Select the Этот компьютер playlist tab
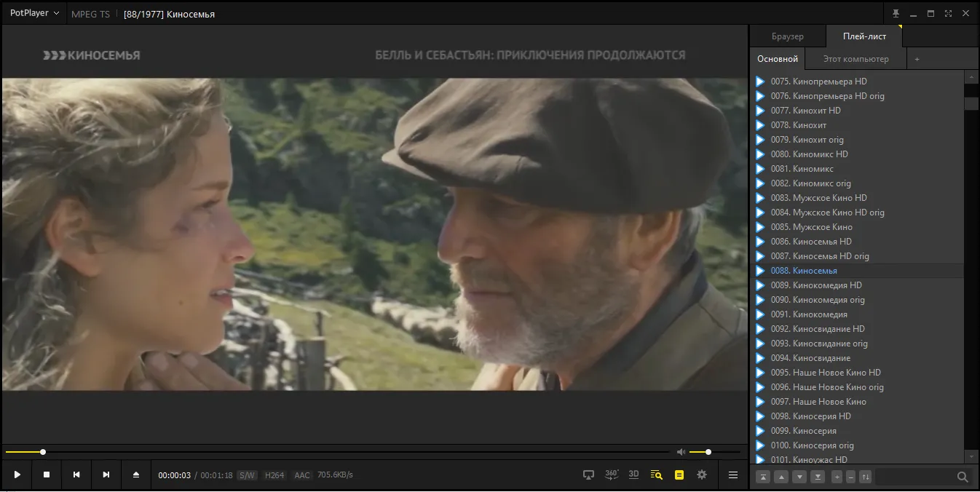The height and width of the screenshot is (492, 980). pos(856,59)
